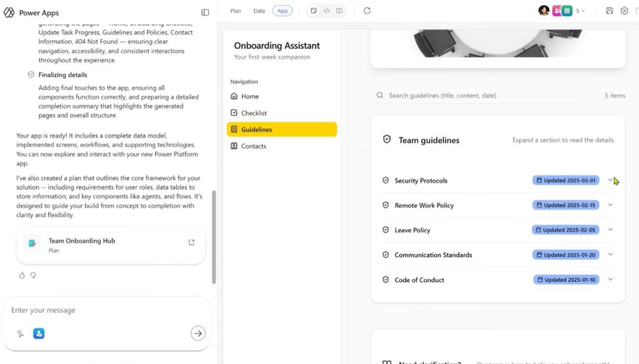Go to Checklist in navigation
Viewport: 639px width, 364px height.
click(254, 113)
